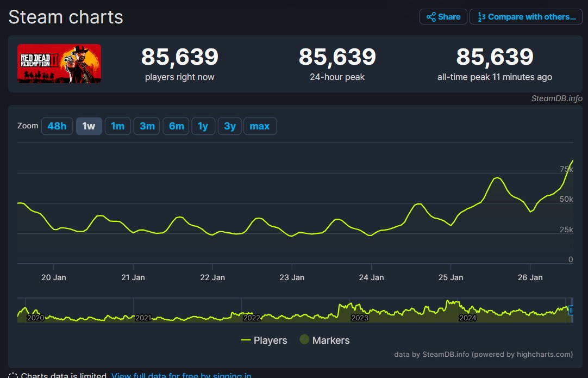Toggle the Markers series in legend
Screen dimensions: 588x378
click(325, 340)
